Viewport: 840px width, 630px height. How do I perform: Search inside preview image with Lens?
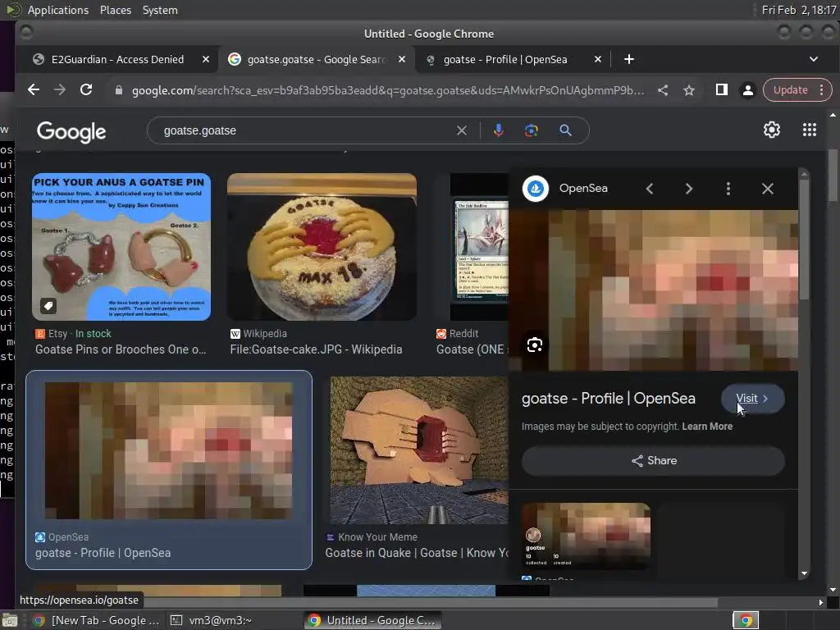(x=535, y=345)
